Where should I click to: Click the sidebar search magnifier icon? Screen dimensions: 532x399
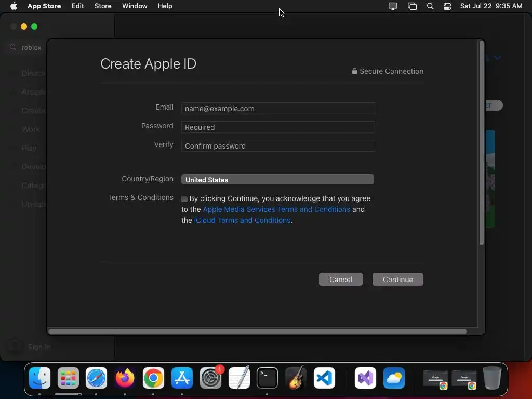coord(13,47)
